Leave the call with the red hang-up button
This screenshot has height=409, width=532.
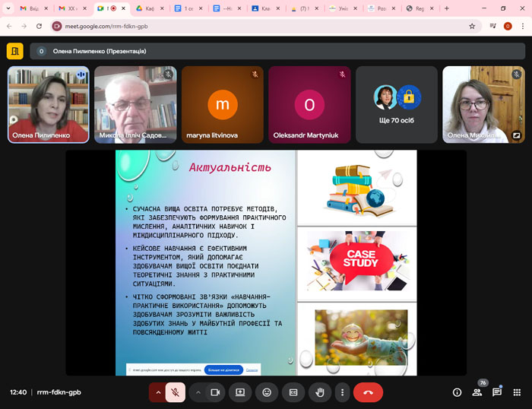[x=368, y=392]
